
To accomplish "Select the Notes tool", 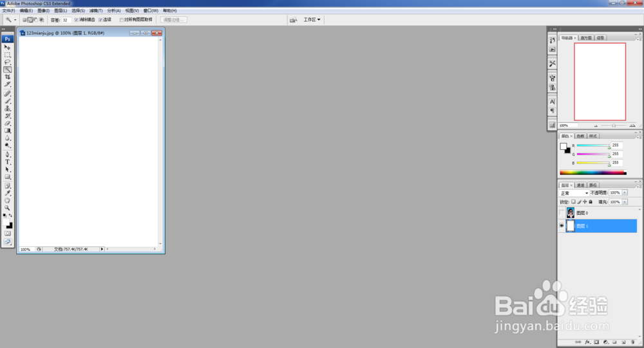I will point(7,186).
